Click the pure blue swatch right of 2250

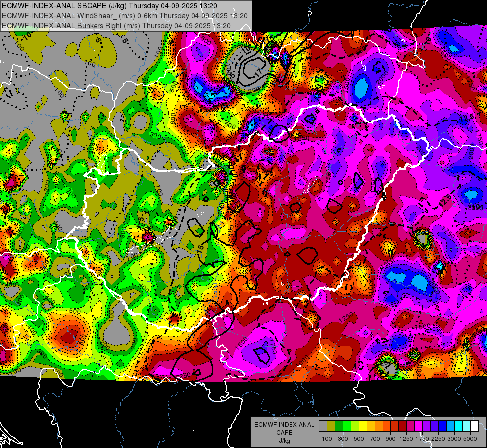tap(443, 426)
